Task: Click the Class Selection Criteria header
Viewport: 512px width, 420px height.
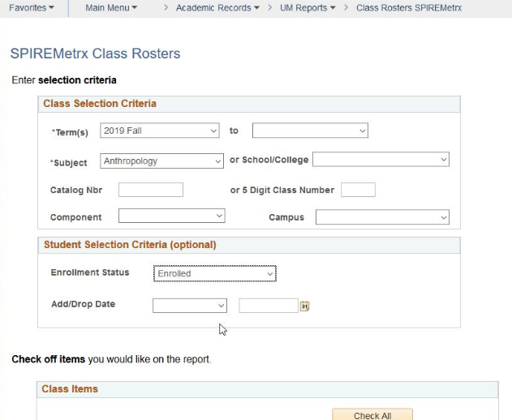Action: pyautogui.click(x=100, y=104)
